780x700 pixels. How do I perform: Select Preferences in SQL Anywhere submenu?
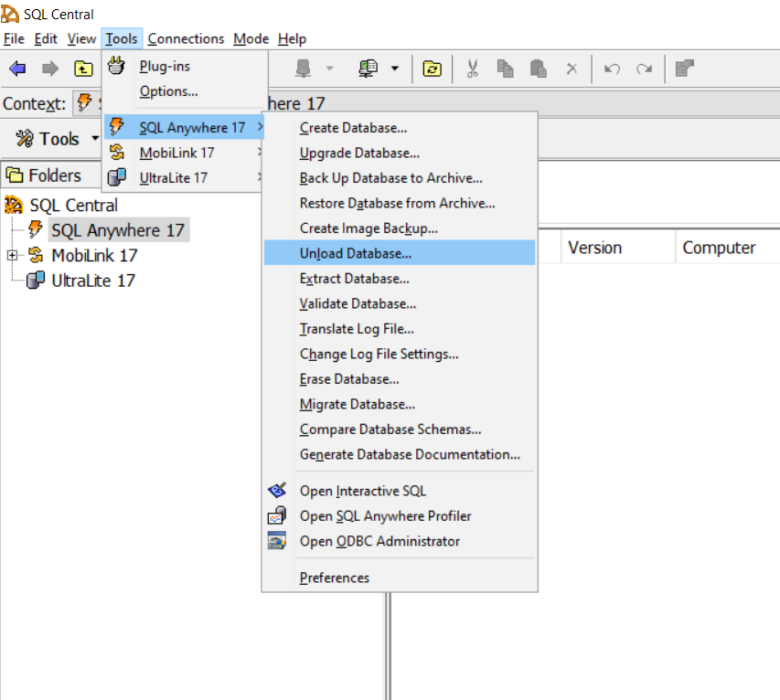point(400,578)
